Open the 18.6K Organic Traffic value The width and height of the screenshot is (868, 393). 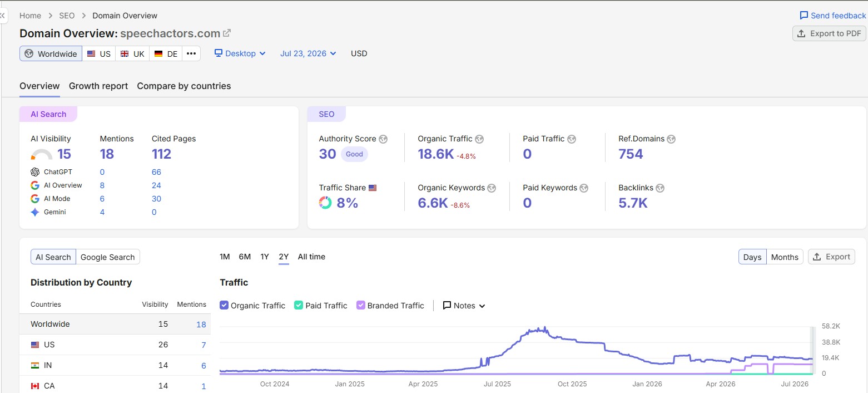click(436, 154)
